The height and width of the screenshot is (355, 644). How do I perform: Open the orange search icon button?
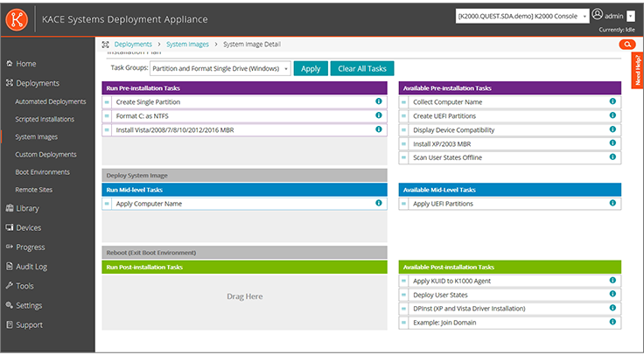coord(627,45)
